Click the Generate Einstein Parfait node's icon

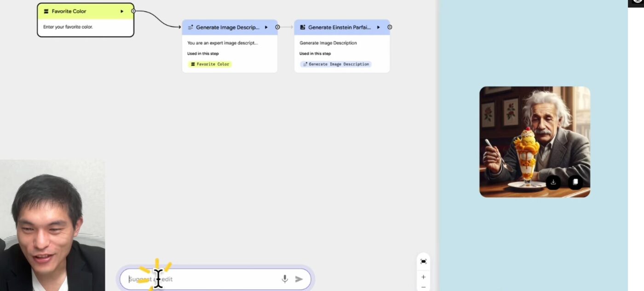tap(302, 28)
